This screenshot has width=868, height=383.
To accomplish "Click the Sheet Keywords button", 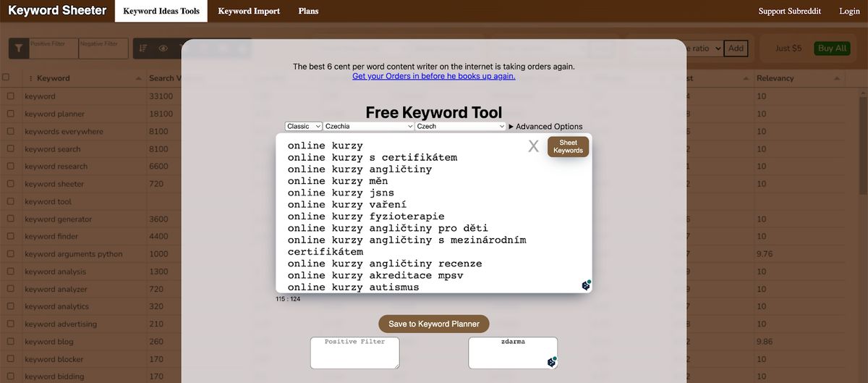I will click(568, 147).
